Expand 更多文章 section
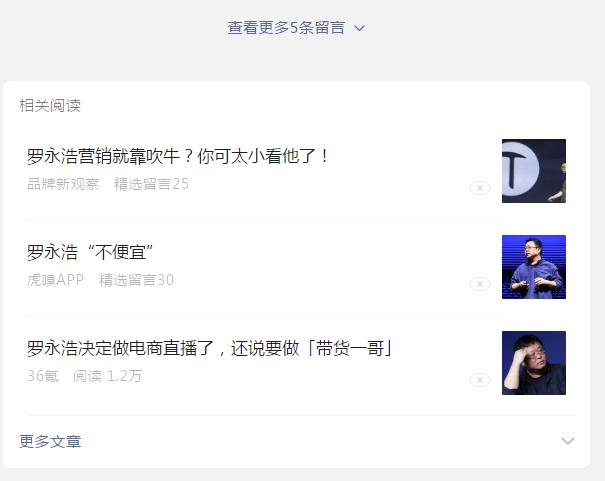Screen dimensions: 605x481 click(296, 441)
